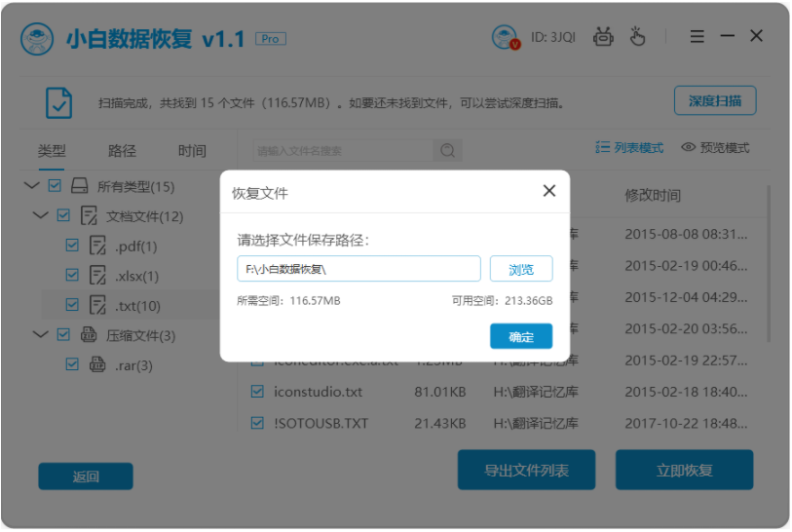Click the magnifier search icon
Image resolution: width=792 pixels, height=532 pixels.
447,150
